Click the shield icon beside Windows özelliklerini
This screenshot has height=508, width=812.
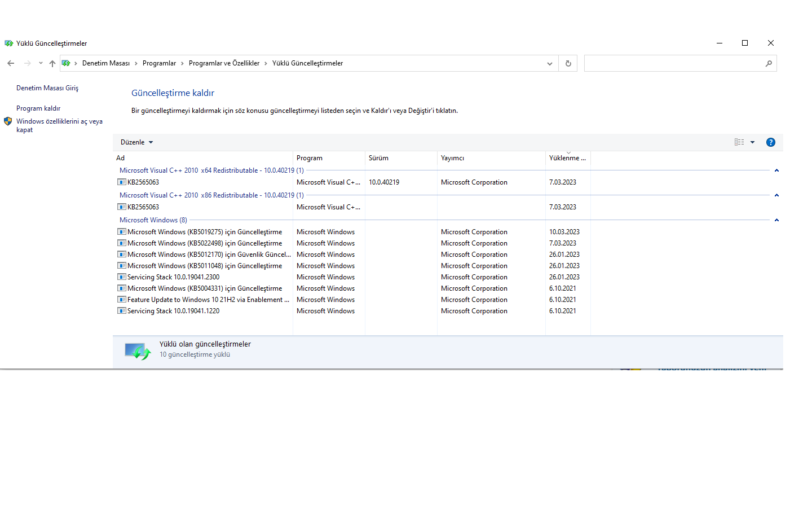tap(8, 121)
